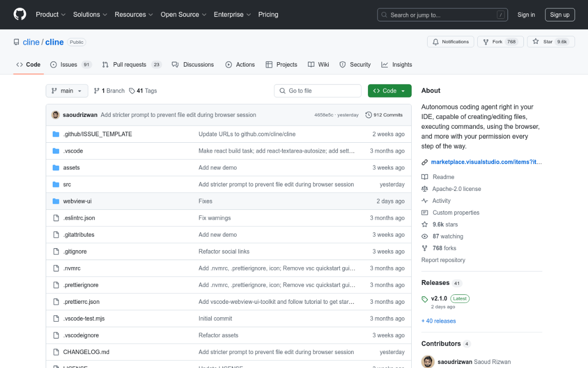Open the + 40 releases link
This screenshot has height=368, width=588.
pos(439,321)
